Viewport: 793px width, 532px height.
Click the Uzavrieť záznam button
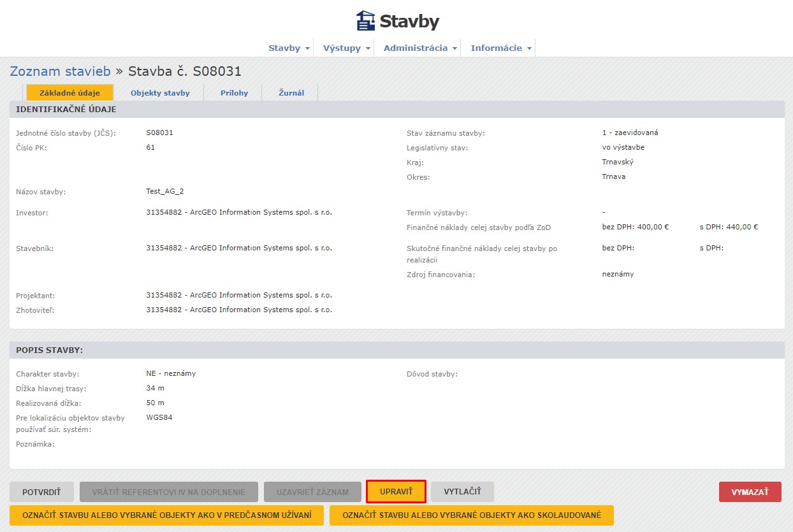pos(312,492)
